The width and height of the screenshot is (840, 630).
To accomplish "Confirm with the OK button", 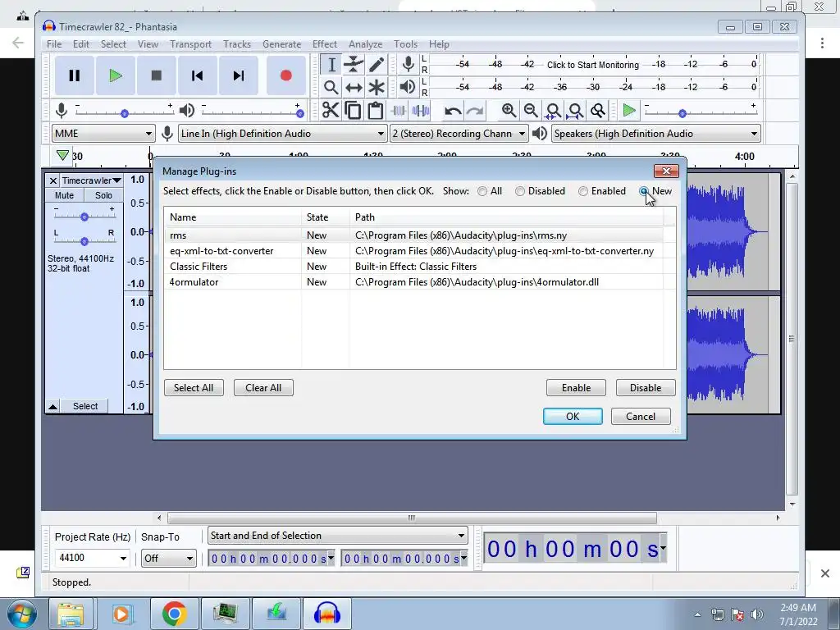I will coord(573,417).
